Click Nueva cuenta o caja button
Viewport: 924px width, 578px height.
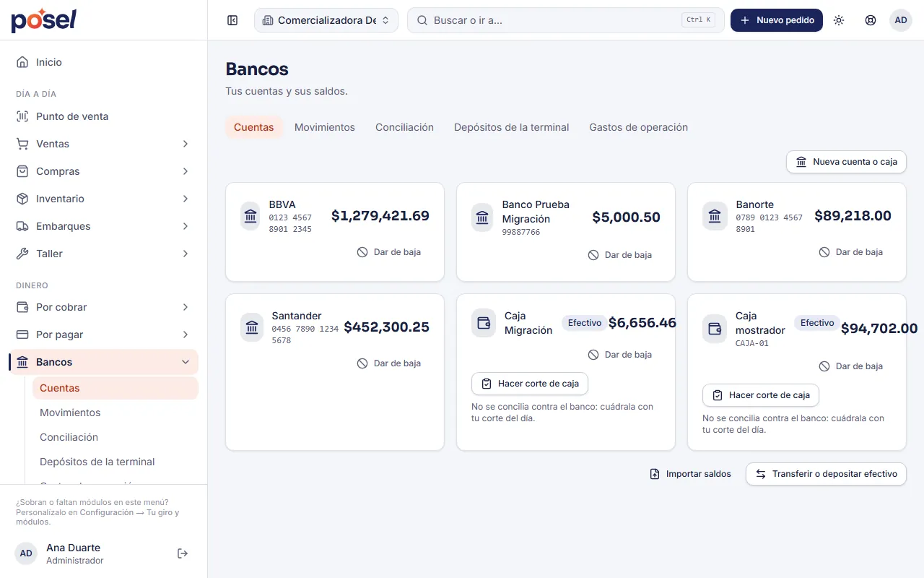click(x=846, y=162)
